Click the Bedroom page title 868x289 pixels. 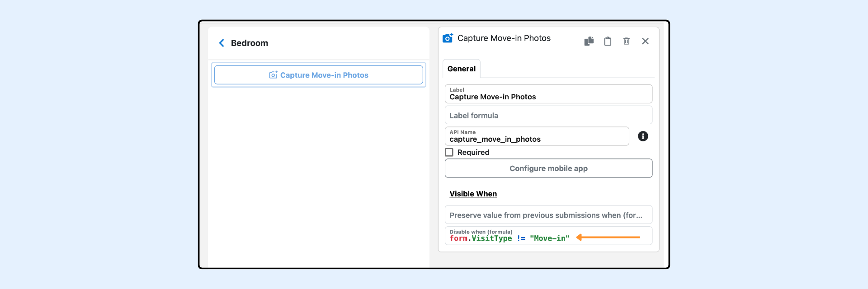tap(250, 43)
